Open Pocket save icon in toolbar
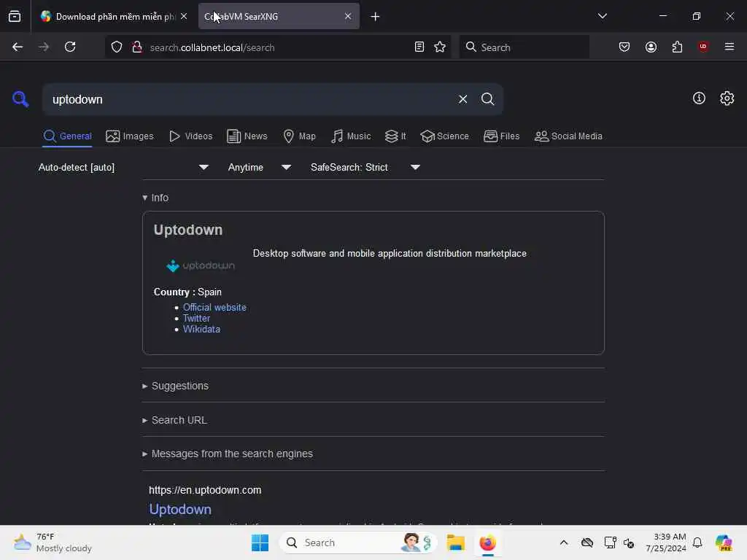747x560 pixels. click(624, 47)
